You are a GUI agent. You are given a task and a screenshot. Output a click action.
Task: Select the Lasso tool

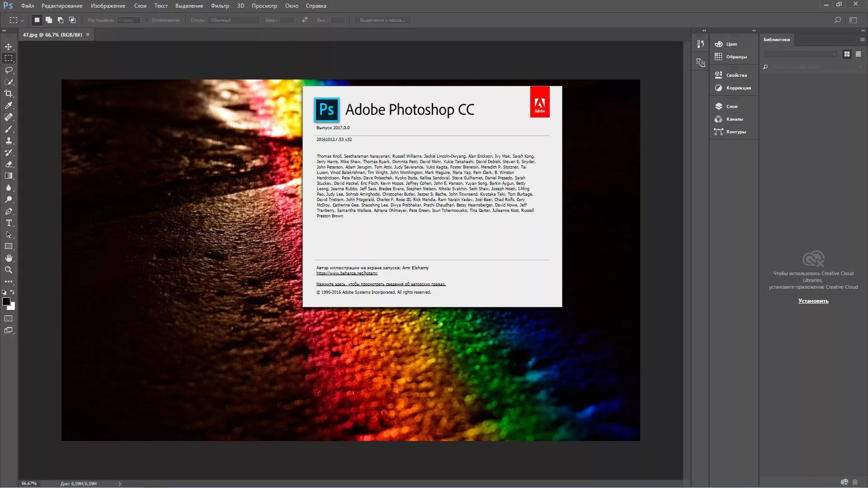pyautogui.click(x=9, y=70)
